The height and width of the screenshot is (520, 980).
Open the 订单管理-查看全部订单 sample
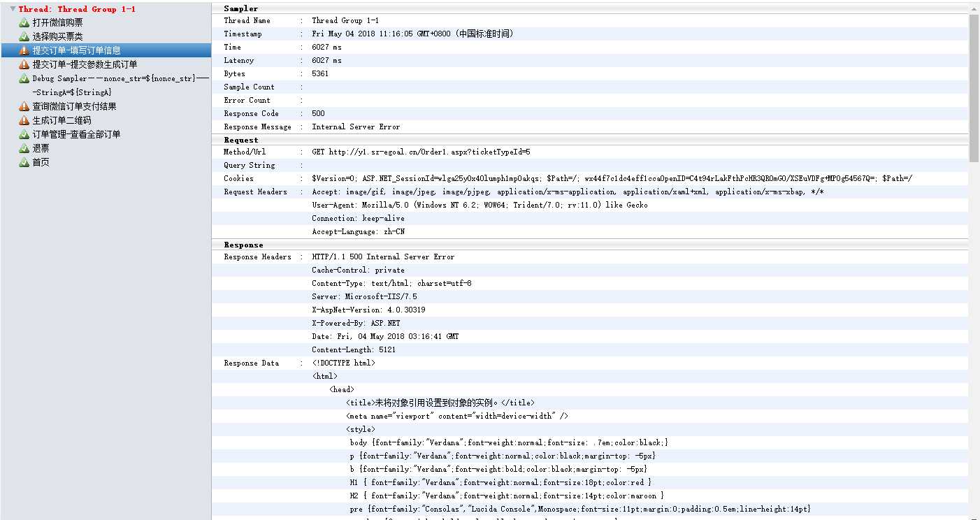pos(76,134)
